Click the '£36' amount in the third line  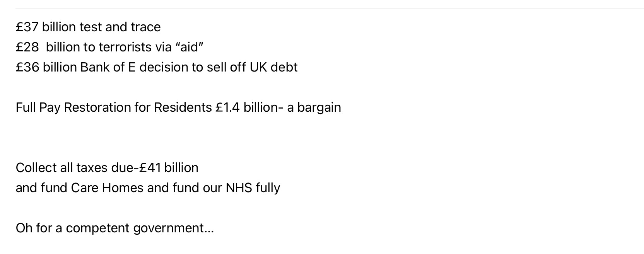coord(27,67)
